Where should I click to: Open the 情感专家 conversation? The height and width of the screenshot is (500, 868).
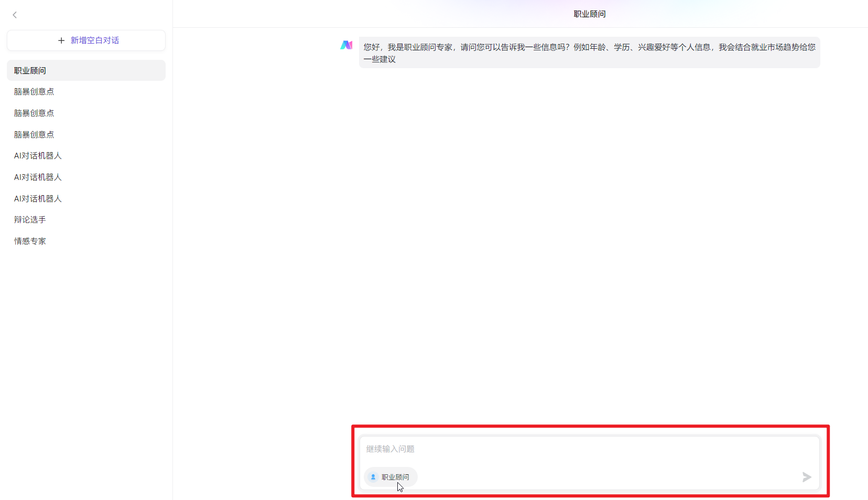pos(30,241)
